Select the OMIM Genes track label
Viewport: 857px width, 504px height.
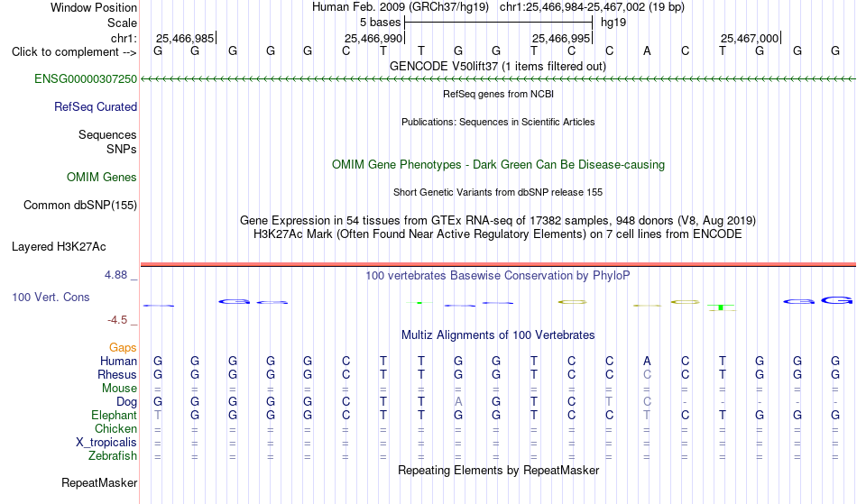click(102, 177)
